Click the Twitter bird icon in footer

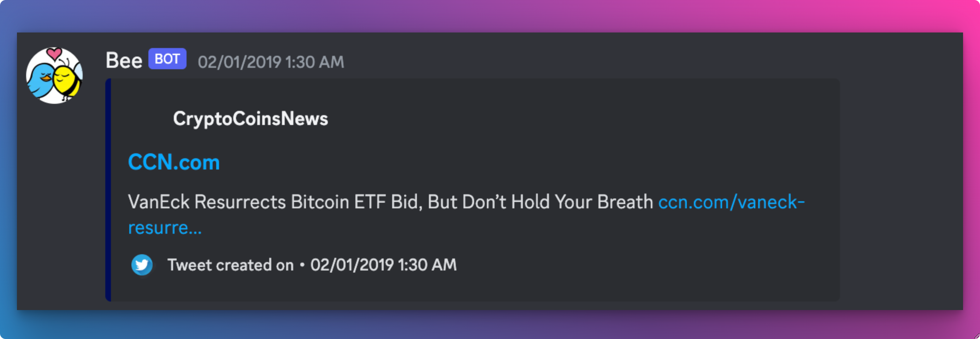(x=142, y=265)
